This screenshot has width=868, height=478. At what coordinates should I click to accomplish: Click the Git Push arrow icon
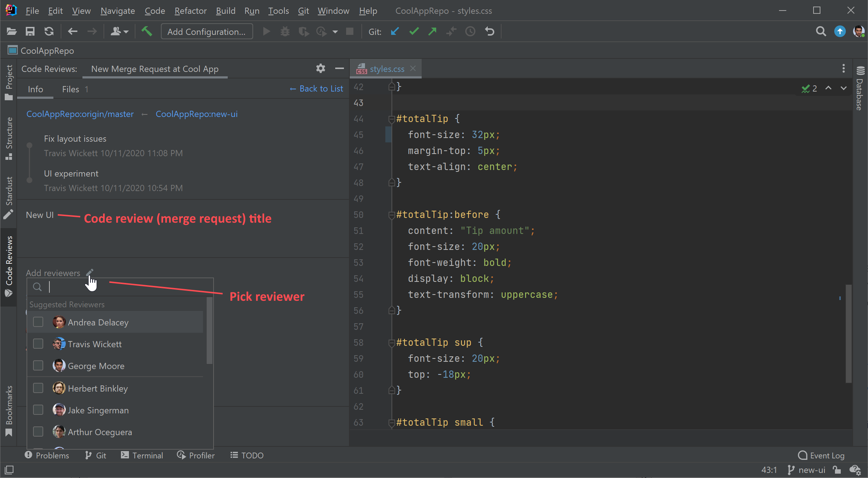click(432, 32)
